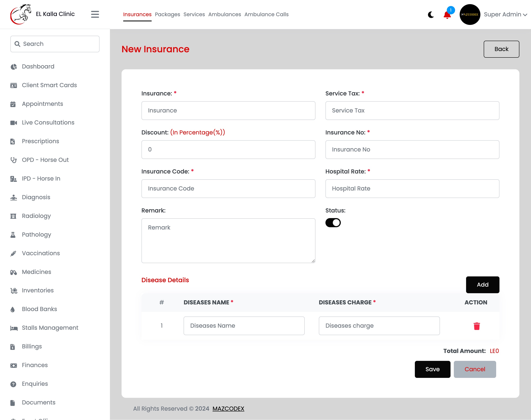531x420 pixels.
Task: Toggle the Status switch off
Action: 333,223
